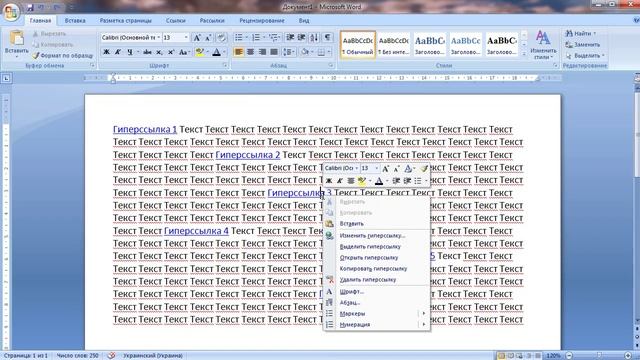Image resolution: width=640 pixels, height=360 pixels.
Task: Open the ribbon font size dropdown showing 13
Action: pos(186,38)
